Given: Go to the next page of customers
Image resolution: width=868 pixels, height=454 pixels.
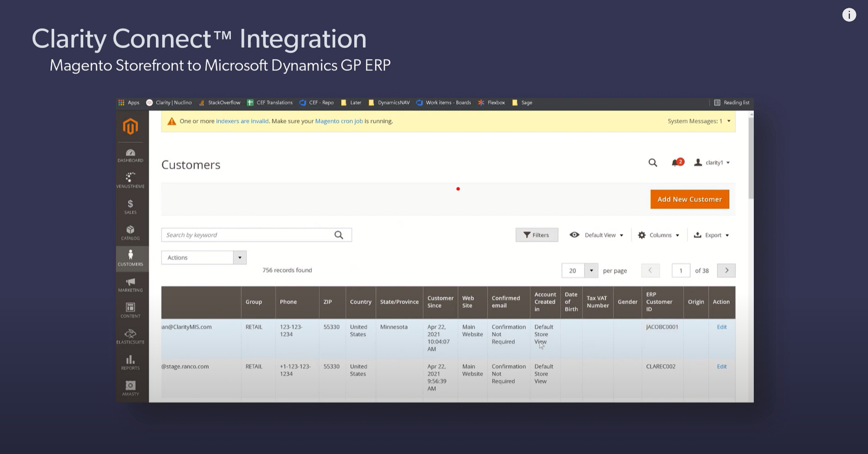Looking at the screenshot, I should (x=726, y=270).
